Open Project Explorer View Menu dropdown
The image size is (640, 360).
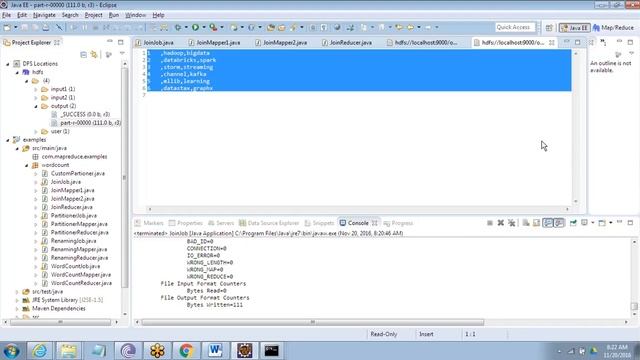(122, 54)
